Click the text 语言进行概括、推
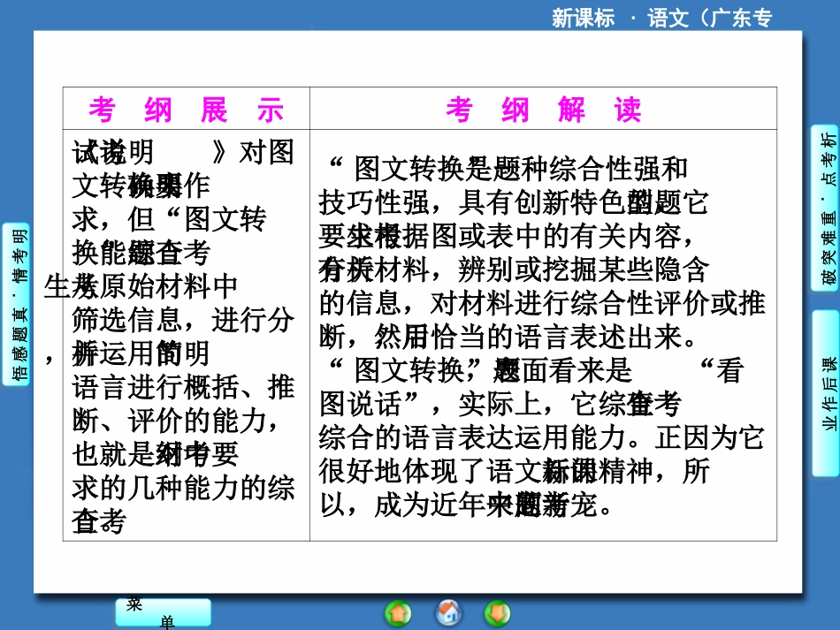 click(183, 387)
